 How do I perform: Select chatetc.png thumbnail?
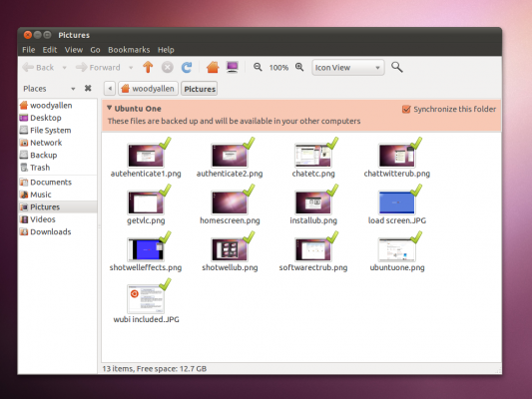(x=313, y=156)
